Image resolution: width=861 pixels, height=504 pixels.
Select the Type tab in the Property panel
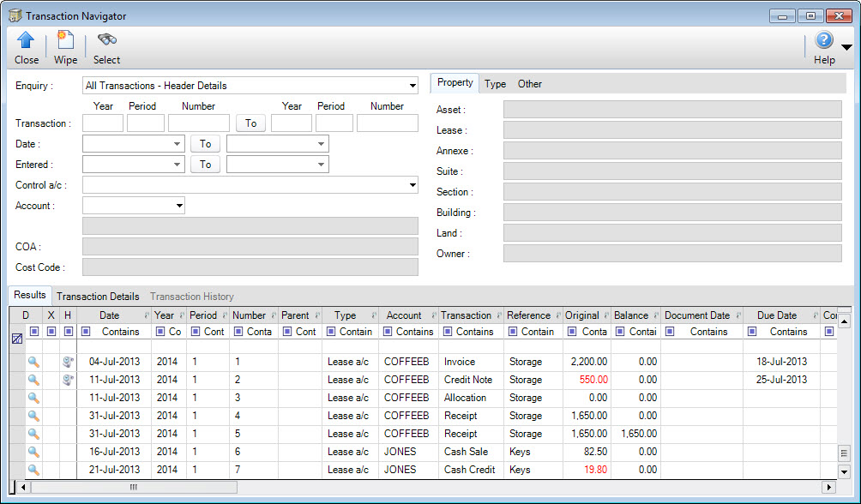pos(495,83)
